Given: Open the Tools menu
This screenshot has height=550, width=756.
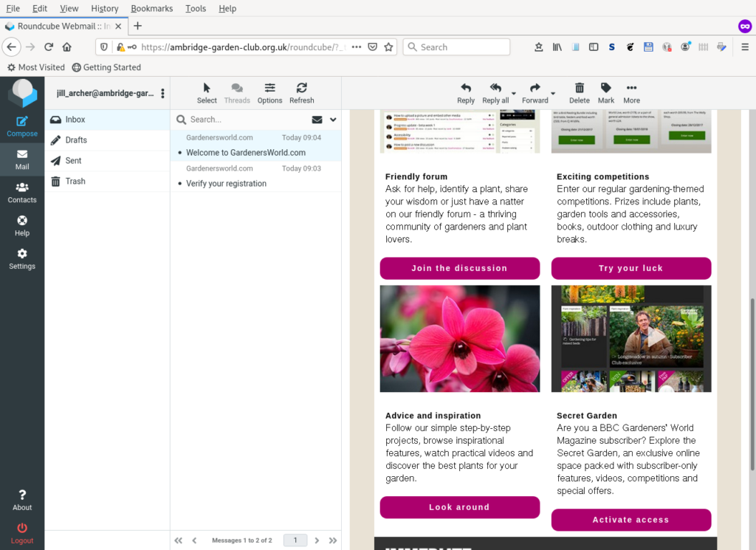Looking at the screenshot, I should click(x=195, y=8).
